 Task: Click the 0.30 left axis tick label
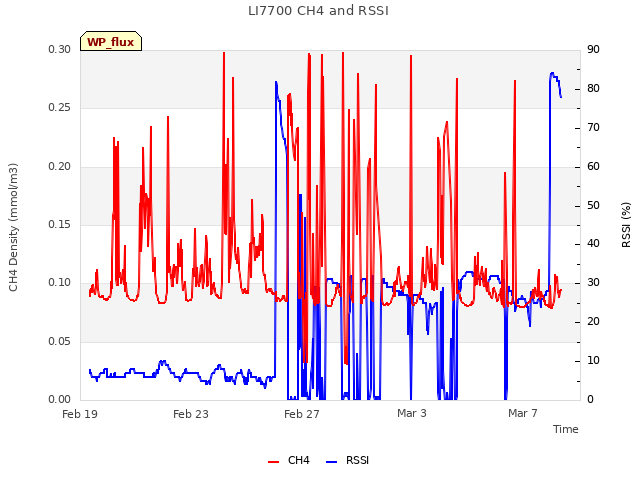tap(60, 49)
